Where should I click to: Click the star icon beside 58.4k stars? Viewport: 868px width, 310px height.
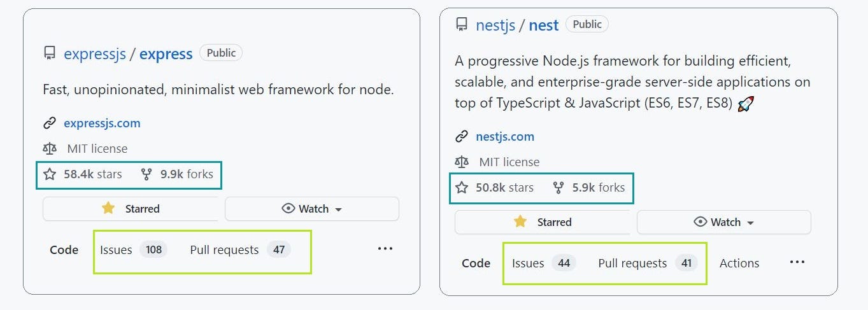[50, 174]
